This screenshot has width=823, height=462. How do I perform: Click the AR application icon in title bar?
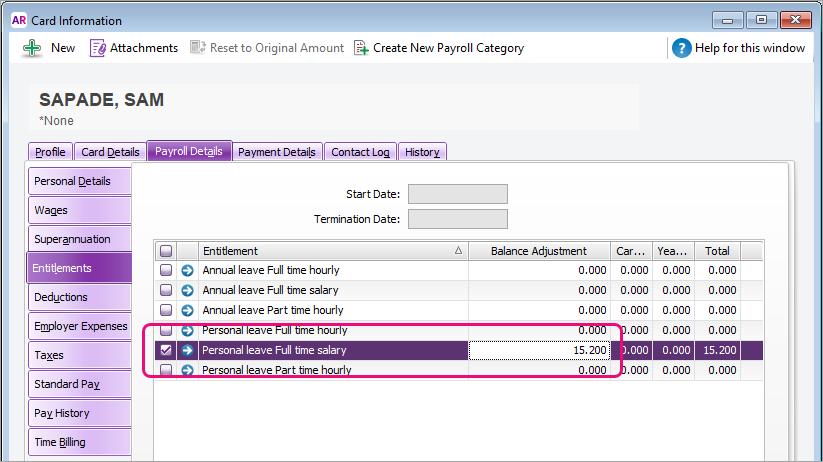[19, 20]
